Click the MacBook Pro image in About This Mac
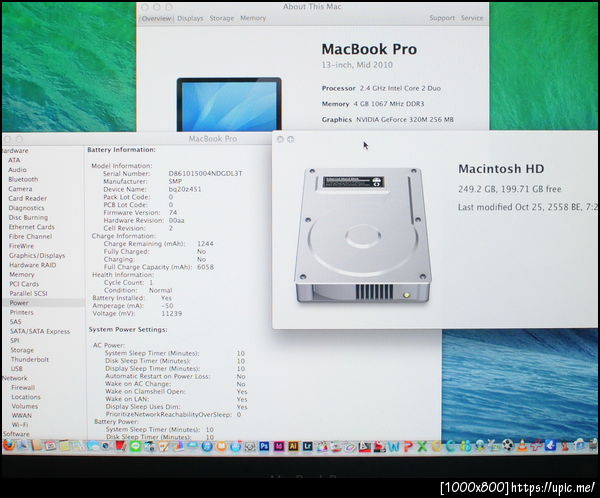This screenshot has height=498, width=600. pyautogui.click(x=229, y=104)
